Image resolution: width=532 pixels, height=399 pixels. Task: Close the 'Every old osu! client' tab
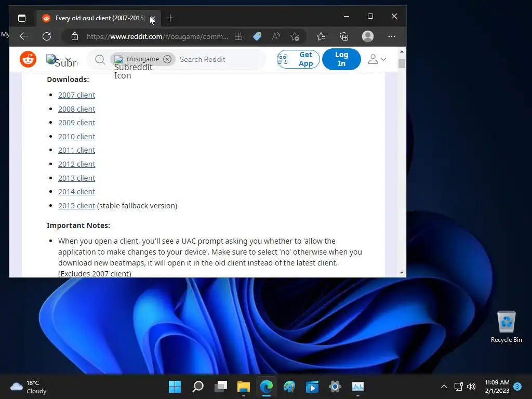152,18
